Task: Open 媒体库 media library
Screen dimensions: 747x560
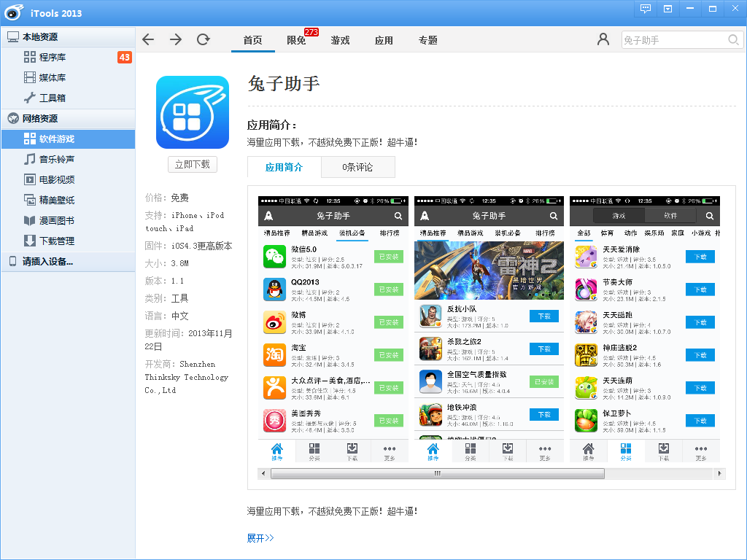Action: [x=52, y=78]
